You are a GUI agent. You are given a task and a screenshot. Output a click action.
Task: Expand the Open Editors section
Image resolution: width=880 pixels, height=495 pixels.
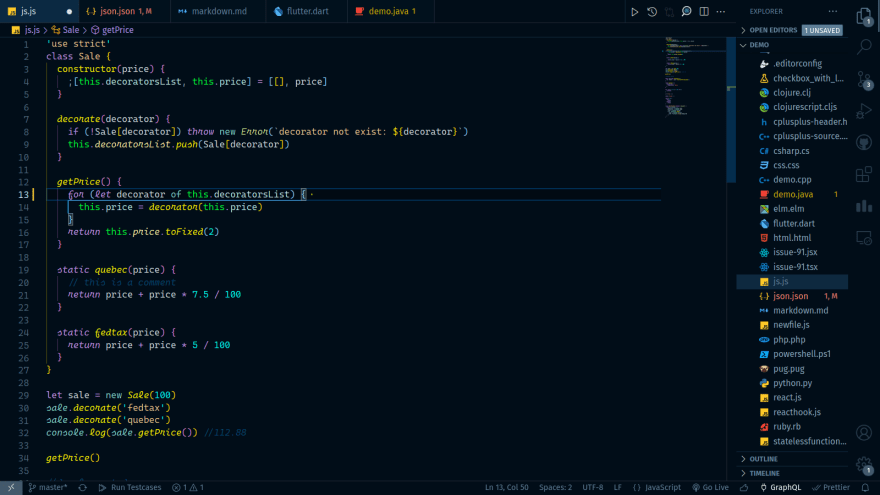(x=773, y=30)
